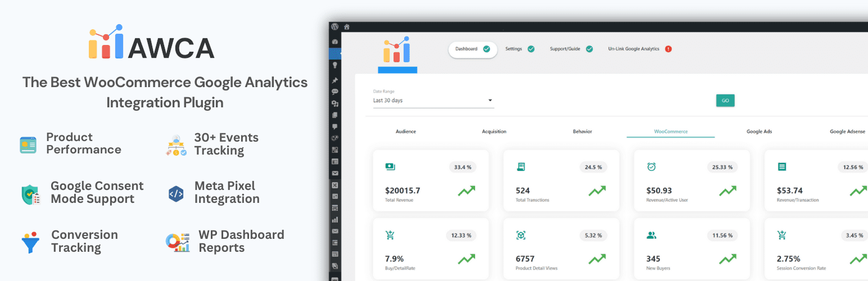868x281 pixels.
Task: Click the large AWCA banner logo
Action: [x=151, y=42]
